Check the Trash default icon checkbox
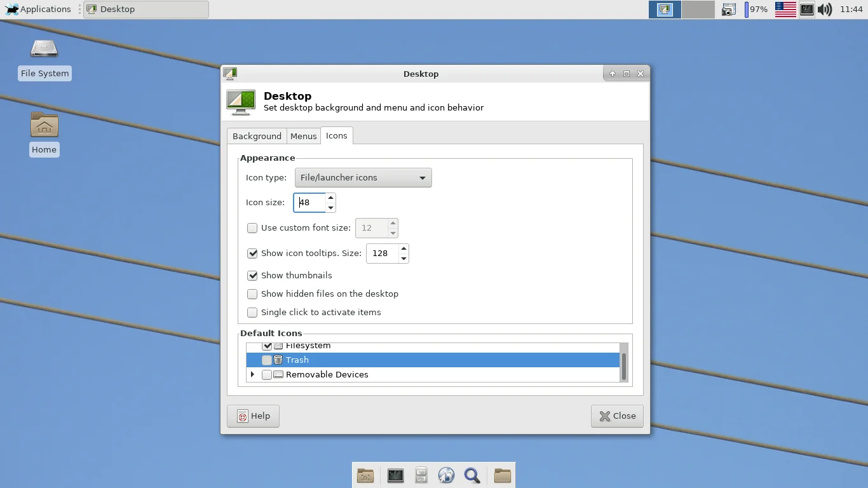Screen dimensions: 868x488 (267, 360)
